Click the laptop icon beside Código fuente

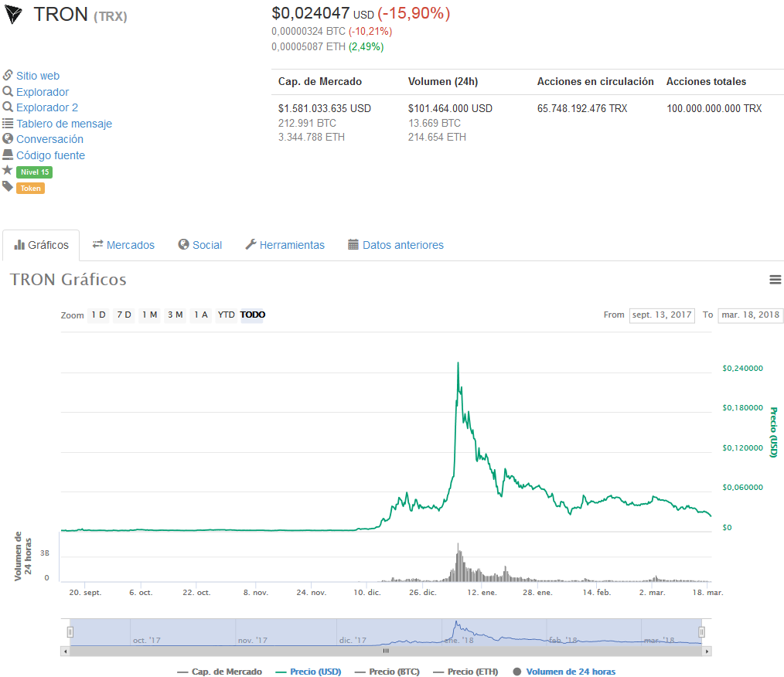click(8, 155)
